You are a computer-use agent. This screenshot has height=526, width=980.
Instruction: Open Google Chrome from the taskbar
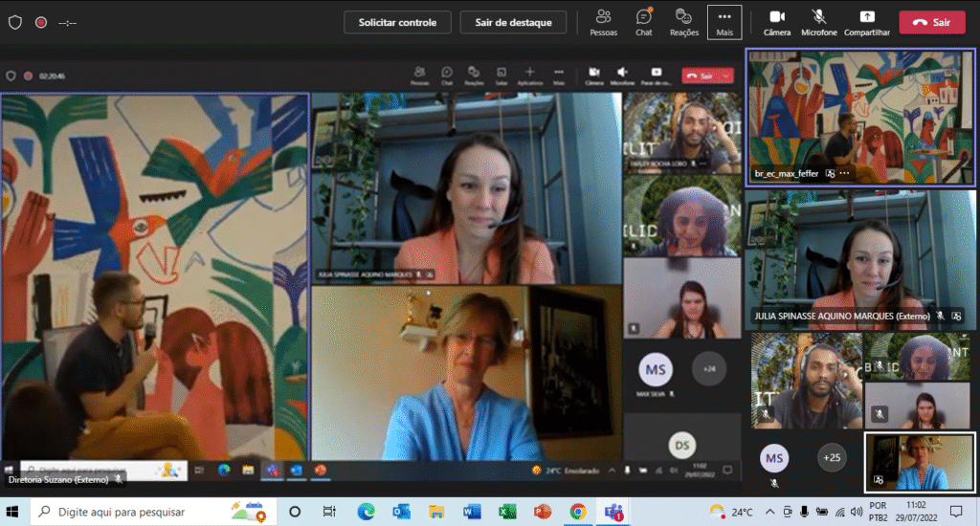click(x=577, y=512)
